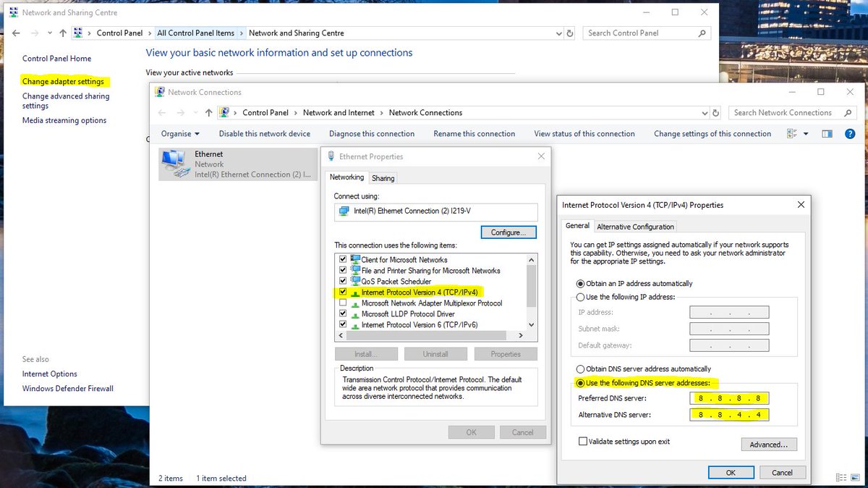This screenshot has height=488, width=868.
Task: Enable Microsoft Network Adapter Multiplexor Protocol checkbox
Action: coord(343,303)
